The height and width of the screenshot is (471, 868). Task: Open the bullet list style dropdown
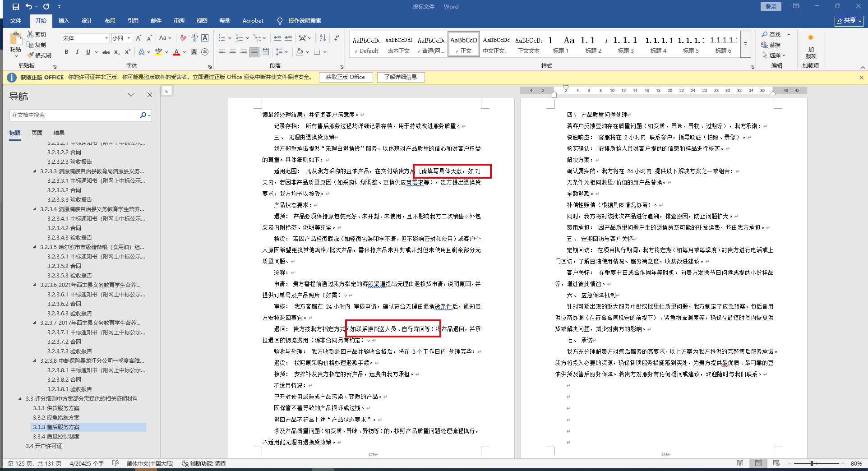(x=230, y=38)
